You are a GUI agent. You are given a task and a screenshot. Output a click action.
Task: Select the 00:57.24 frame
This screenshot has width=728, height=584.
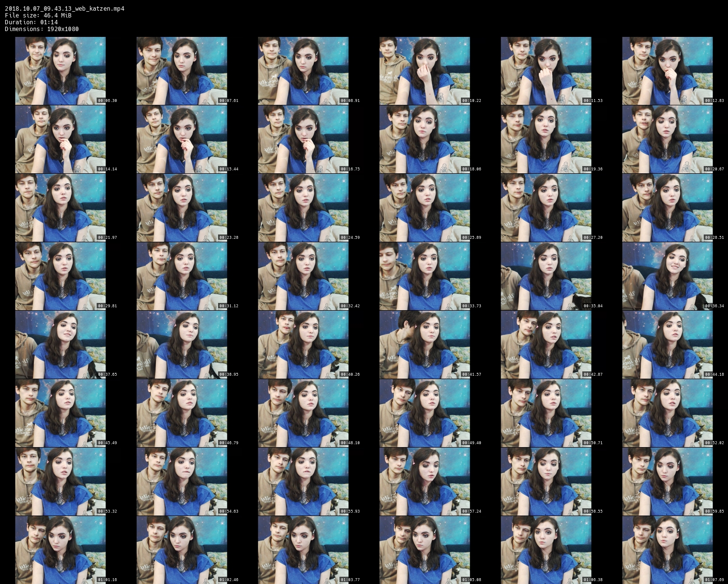pyautogui.click(x=424, y=482)
